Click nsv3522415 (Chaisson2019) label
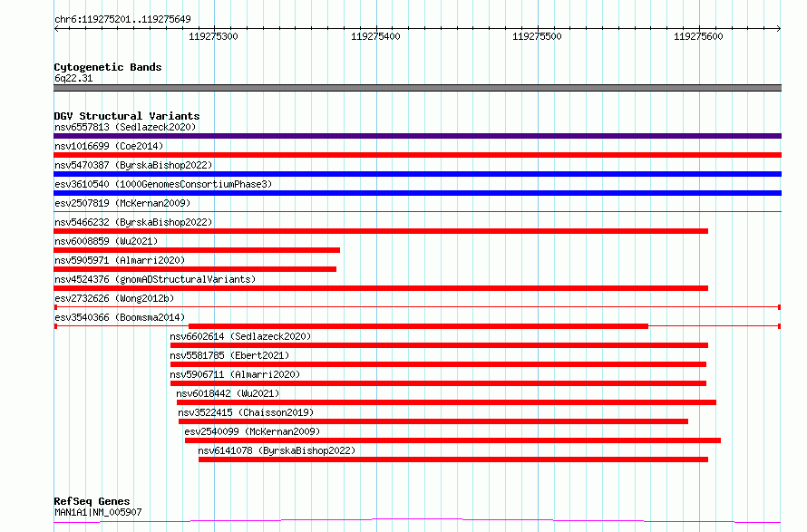Viewport: 807px width, 532px height. 246,412
